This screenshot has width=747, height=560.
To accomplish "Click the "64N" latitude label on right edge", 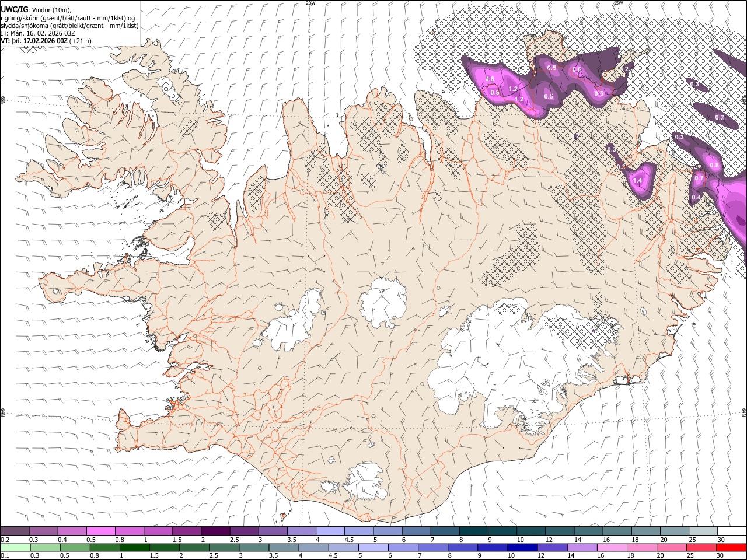I will click(744, 412).
